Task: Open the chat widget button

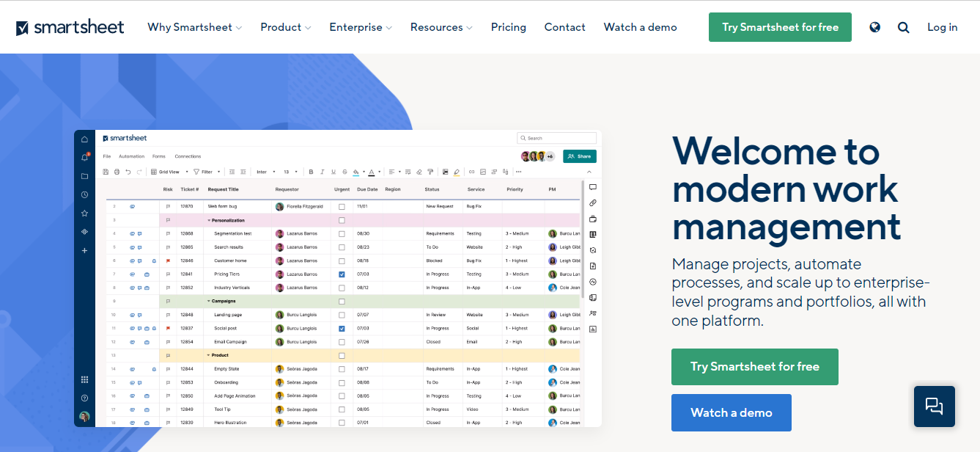Action: (x=935, y=407)
